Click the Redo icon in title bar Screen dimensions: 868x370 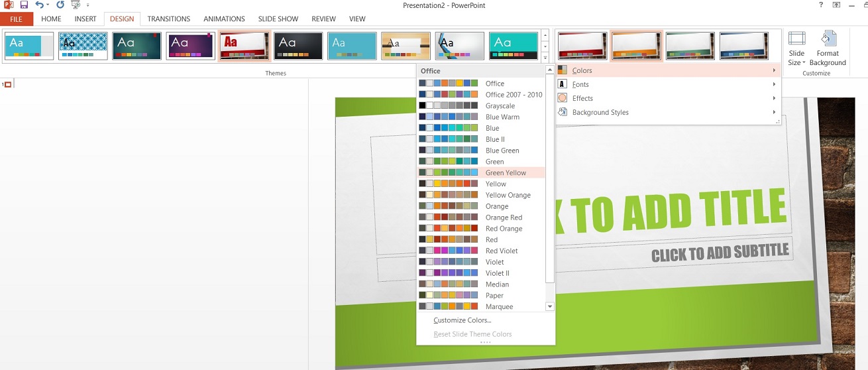click(60, 5)
